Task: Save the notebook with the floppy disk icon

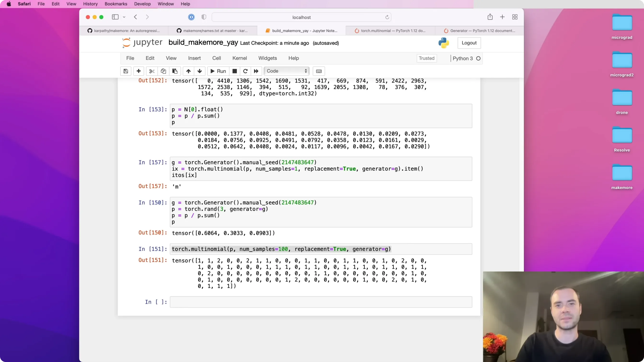Action: [x=126, y=71]
